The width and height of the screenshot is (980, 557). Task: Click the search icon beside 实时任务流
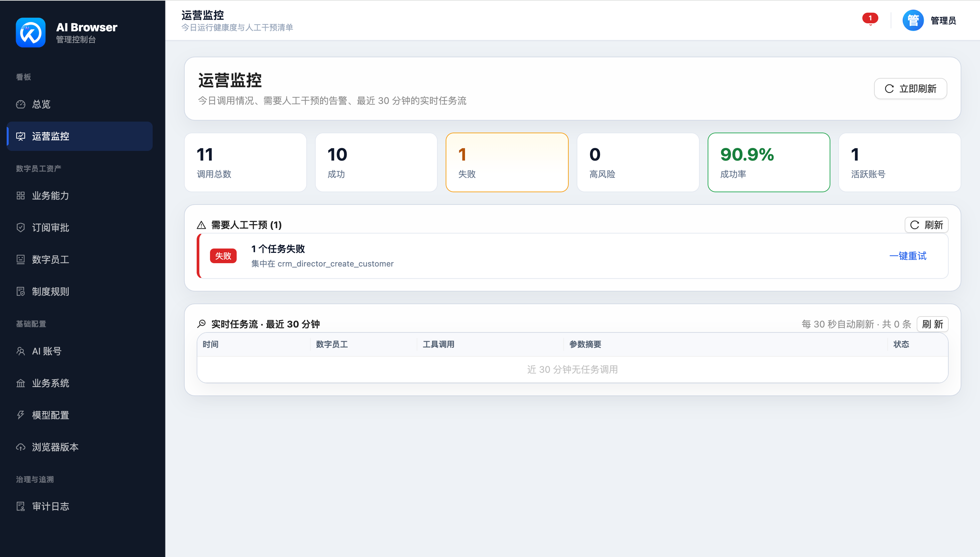point(201,324)
